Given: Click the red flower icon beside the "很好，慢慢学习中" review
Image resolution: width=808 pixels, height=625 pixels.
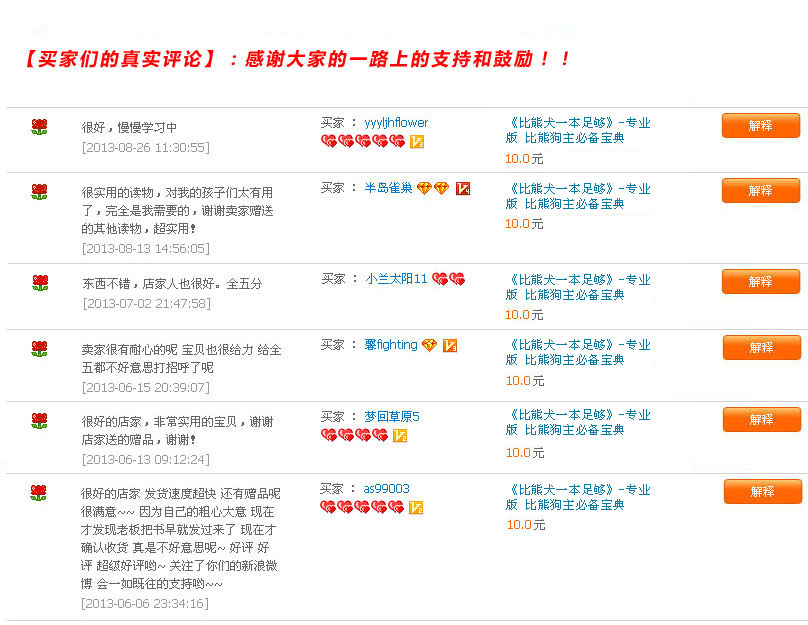Looking at the screenshot, I should click(x=39, y=127).
